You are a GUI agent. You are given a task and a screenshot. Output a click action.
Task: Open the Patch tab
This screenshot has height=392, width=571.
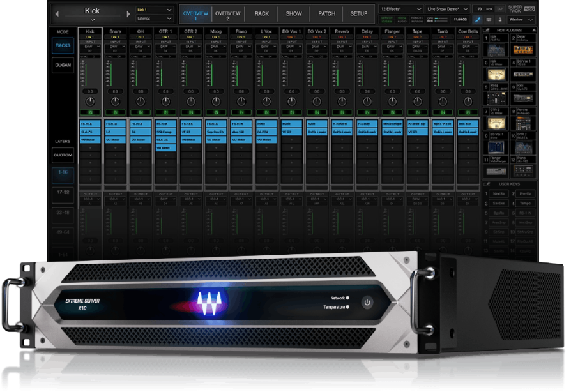point(326,14)
